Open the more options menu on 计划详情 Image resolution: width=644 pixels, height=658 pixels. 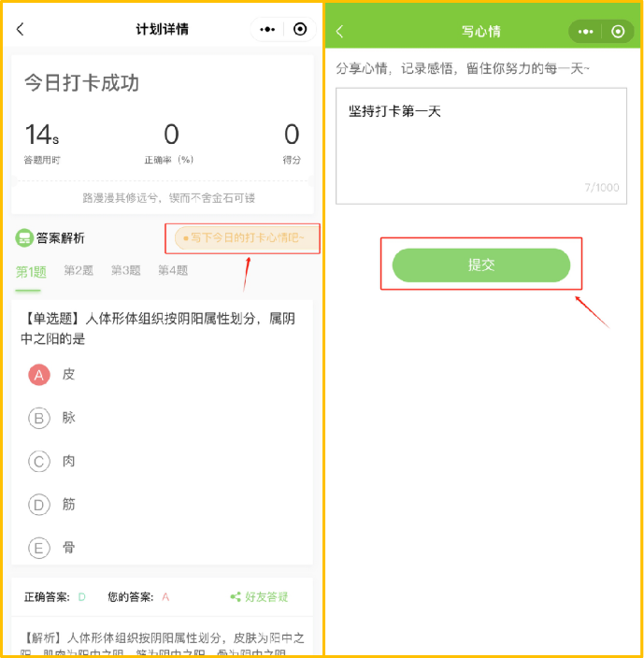pos(267,29)
